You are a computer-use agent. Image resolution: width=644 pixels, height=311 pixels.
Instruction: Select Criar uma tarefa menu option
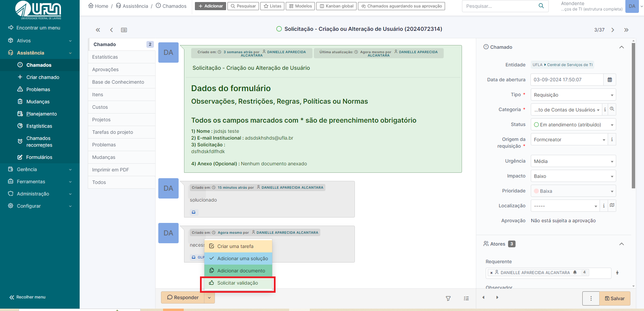click(x=238, y=246)
